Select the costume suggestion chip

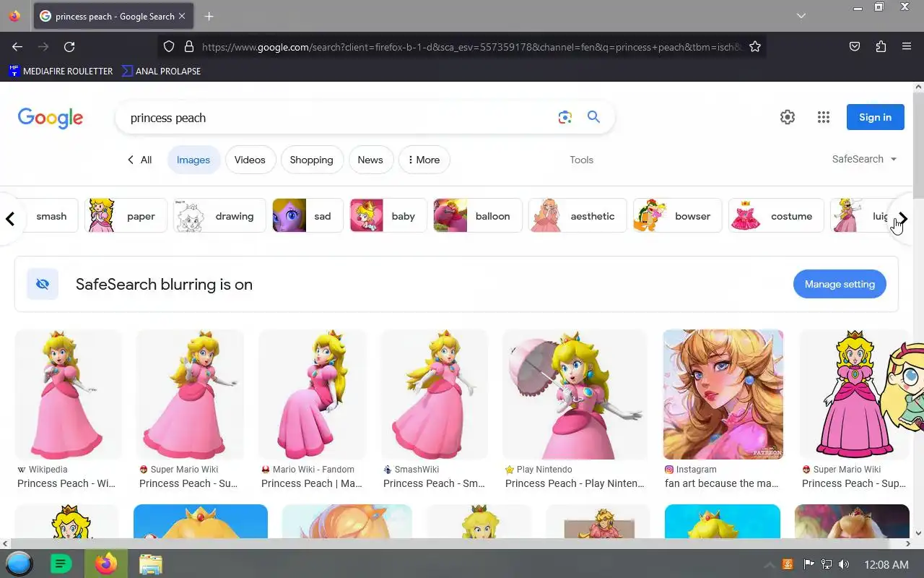click(776, 216)
